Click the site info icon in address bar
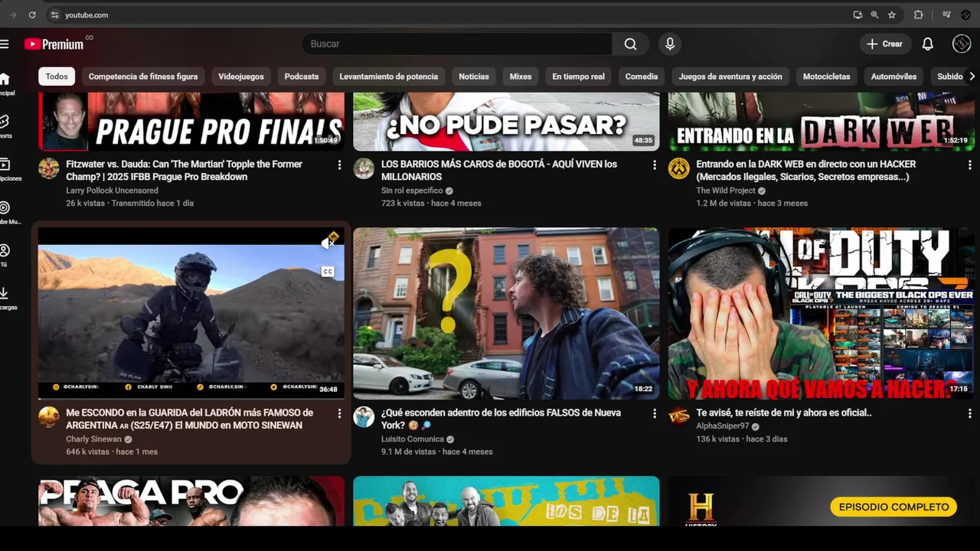This screenshot has height=551, width=980. point(54,15)
